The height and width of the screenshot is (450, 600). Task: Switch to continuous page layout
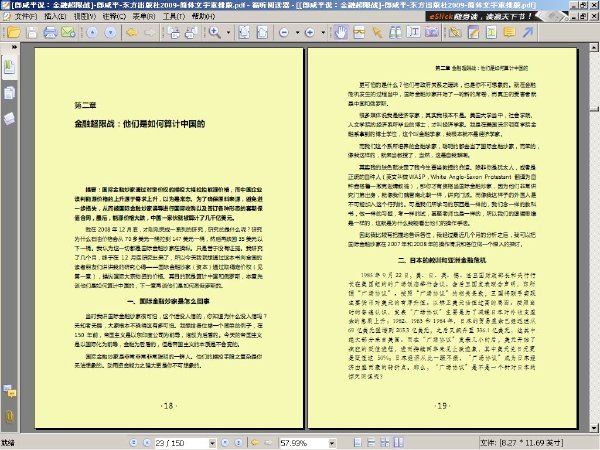click(x=371, y=443)
